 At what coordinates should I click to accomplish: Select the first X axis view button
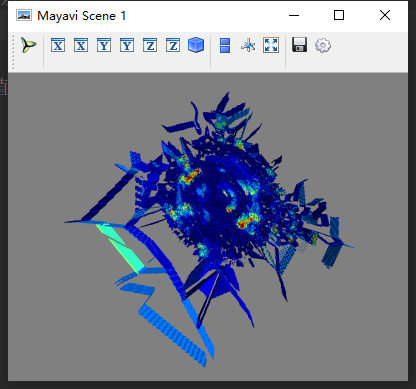58,45
